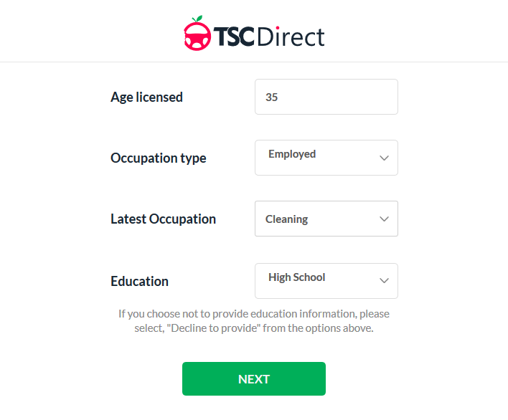Screen dimensions: 508x420
Task: Click the chevron arrow beside High School
Action: point(384,281)
